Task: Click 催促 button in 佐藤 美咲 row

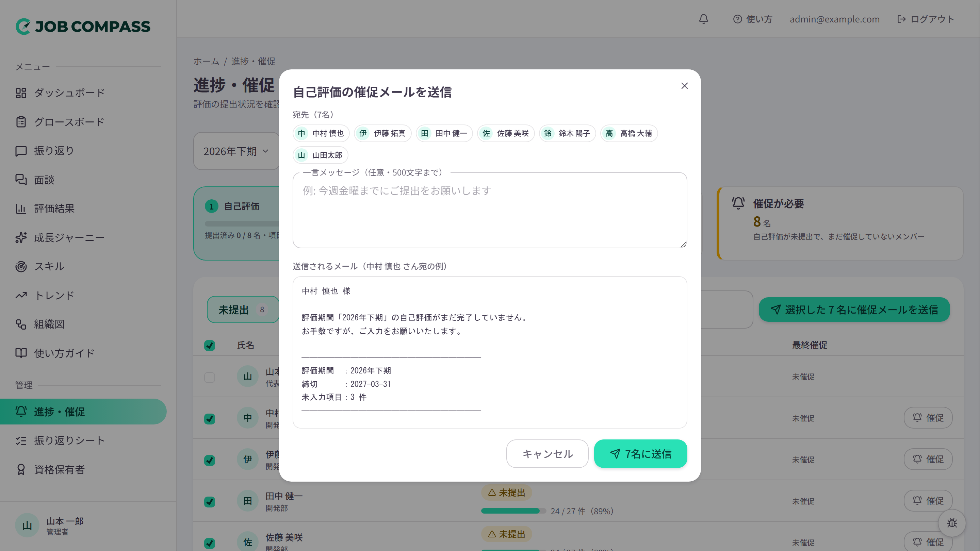Action: click(x=928, y=541)
